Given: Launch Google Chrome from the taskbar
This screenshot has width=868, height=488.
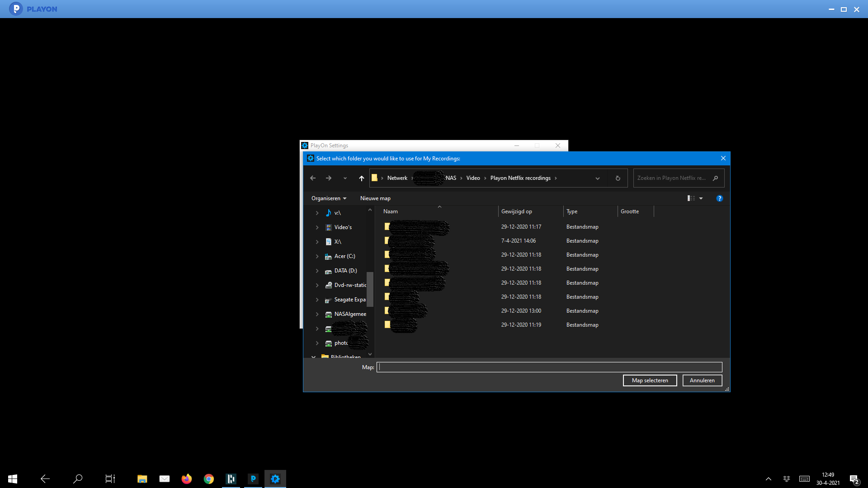Looking at the screenshot, I should pyautogui.click(x=209, y=479).
